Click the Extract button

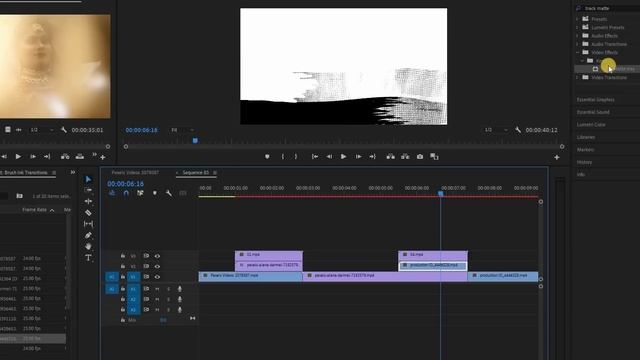[405, 157]
